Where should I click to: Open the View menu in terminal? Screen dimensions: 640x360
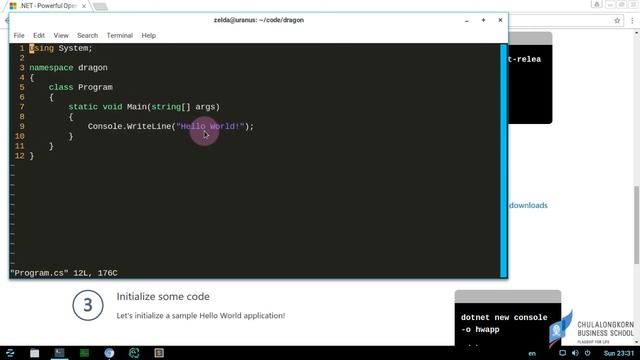coord(61,36)
